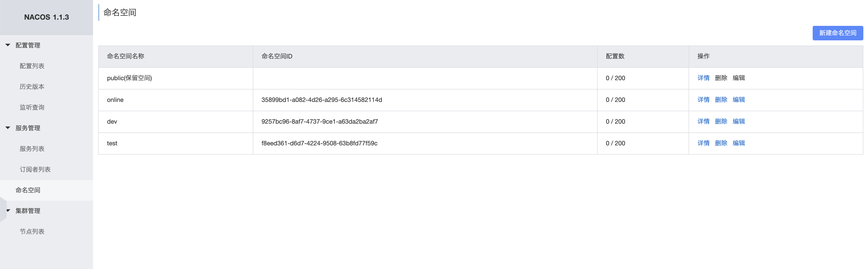Edit the online namespace
Viewport: 868px width, 269px height.
[738, 100]
